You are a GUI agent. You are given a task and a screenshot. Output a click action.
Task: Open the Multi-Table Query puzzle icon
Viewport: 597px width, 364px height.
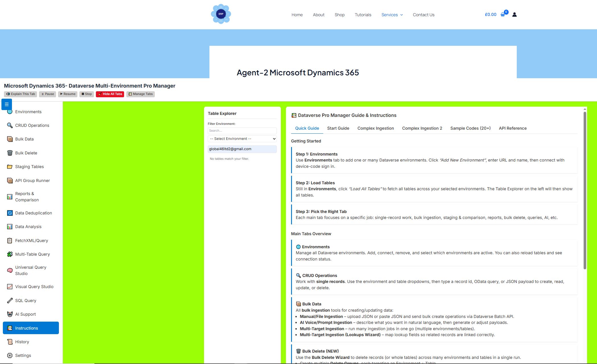click(x=9, y=254)
